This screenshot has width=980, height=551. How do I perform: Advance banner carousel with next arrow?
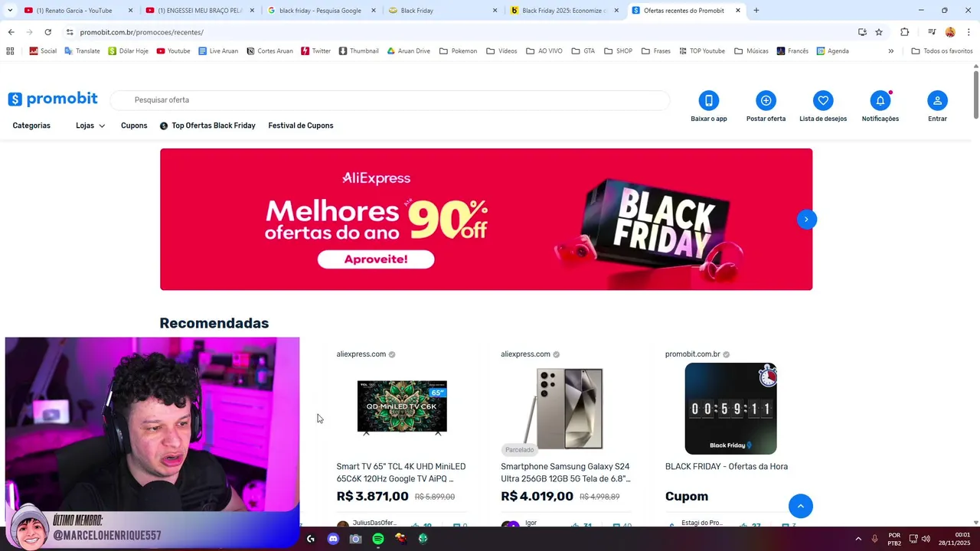click(x=806, y=219)
